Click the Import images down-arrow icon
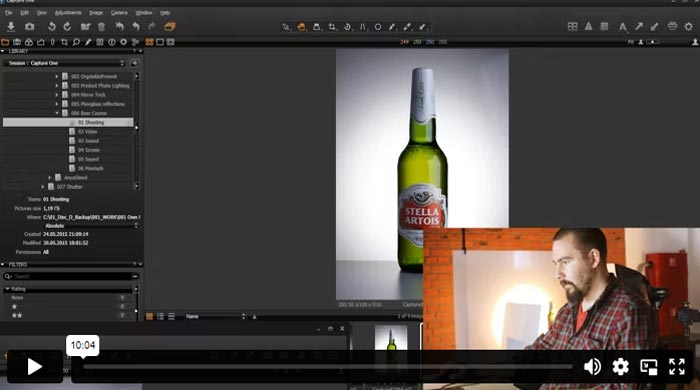This screenshot has height=390, width=700. pos(11,27)
